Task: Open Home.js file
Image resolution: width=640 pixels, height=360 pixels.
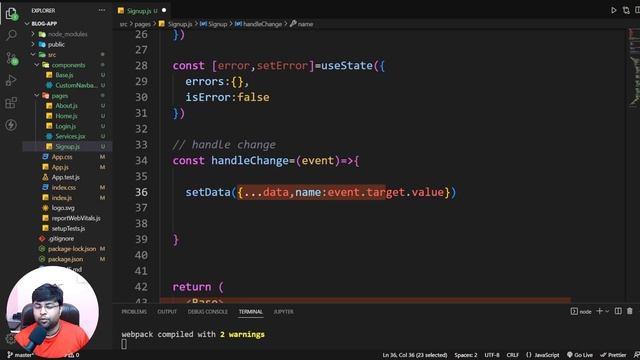Action: (x=67, y=116)
